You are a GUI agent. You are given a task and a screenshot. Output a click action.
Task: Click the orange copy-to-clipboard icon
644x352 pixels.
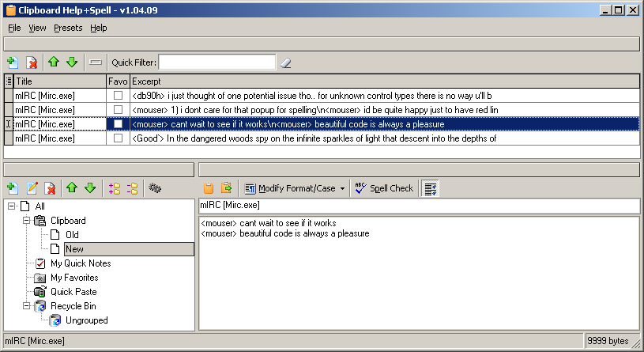[x=209, y=188]
